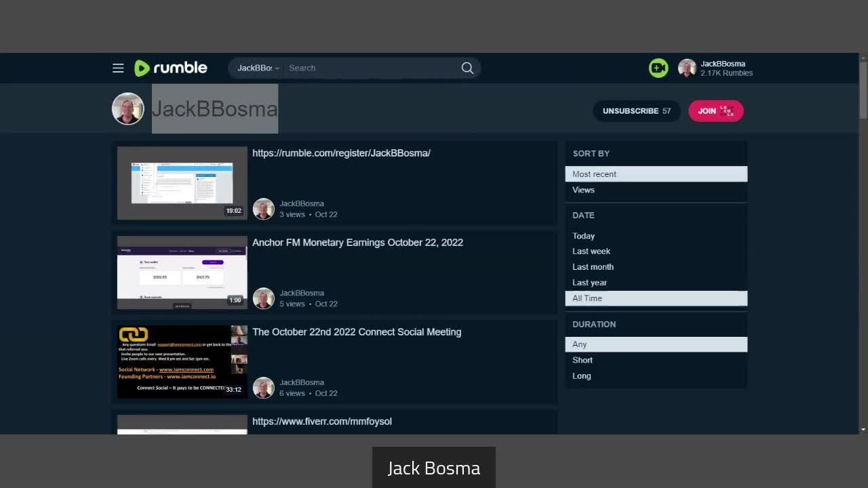Image resolution: width=868 pixels, height=488 pixels.
Task: Focus the Search text field
Action: coord(372,68)
